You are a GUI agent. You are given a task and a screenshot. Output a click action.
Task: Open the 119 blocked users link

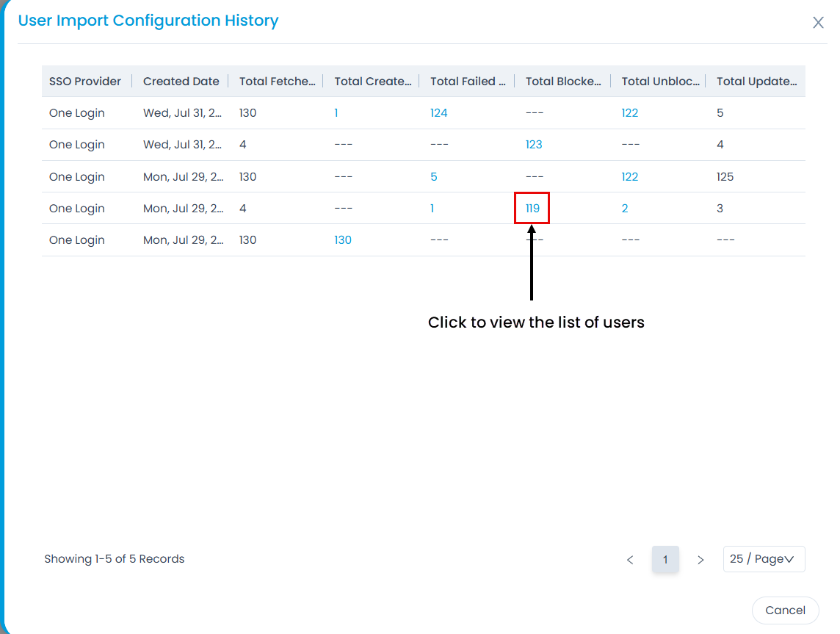[532, 209]
